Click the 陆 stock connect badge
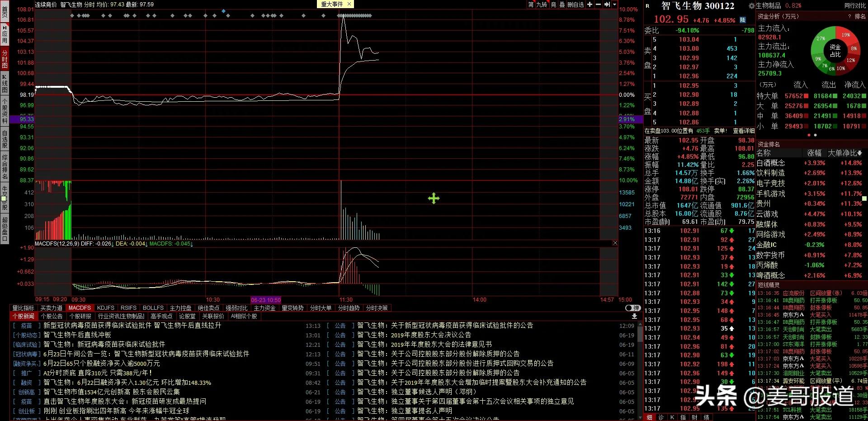This screenshot has width=868, height=421. (742, 20)
